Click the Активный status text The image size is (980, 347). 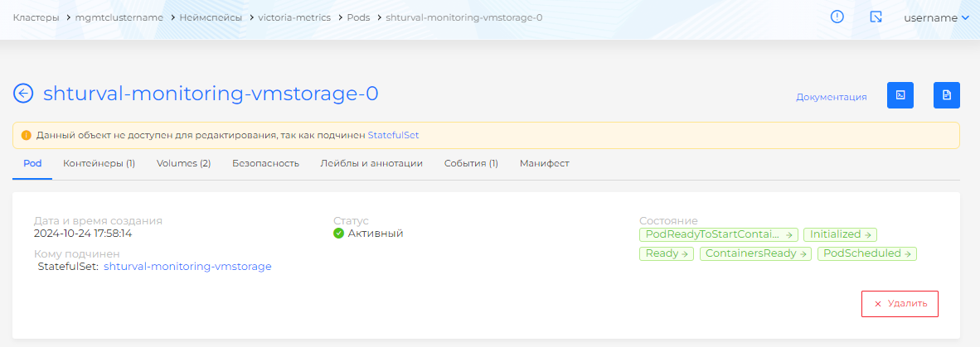coord(376,234)
